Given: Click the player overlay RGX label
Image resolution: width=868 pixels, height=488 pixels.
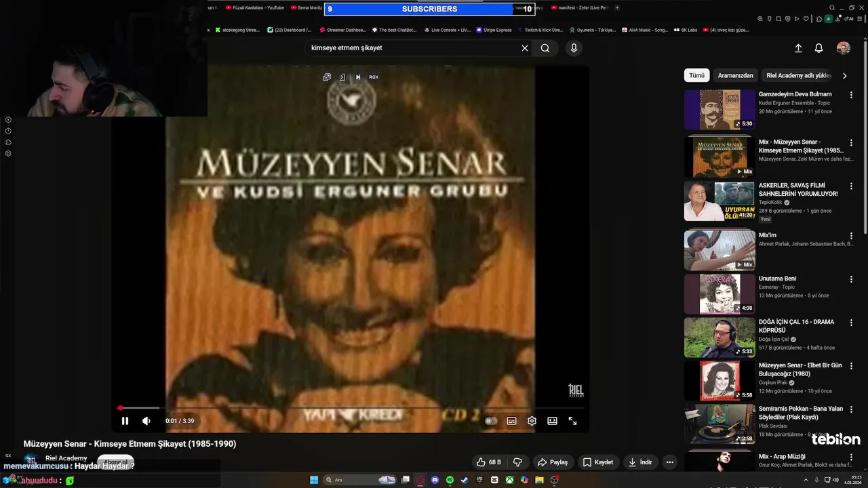Looking at the screenshot, I should [x=374, y=77].
